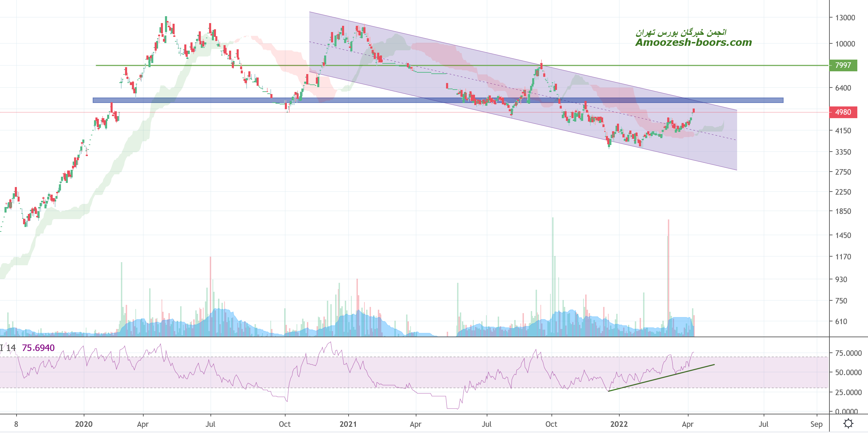
Task: Click the 75.0000 tick on RSI scale
Action: pyautogui.click(x=848, y=353)
